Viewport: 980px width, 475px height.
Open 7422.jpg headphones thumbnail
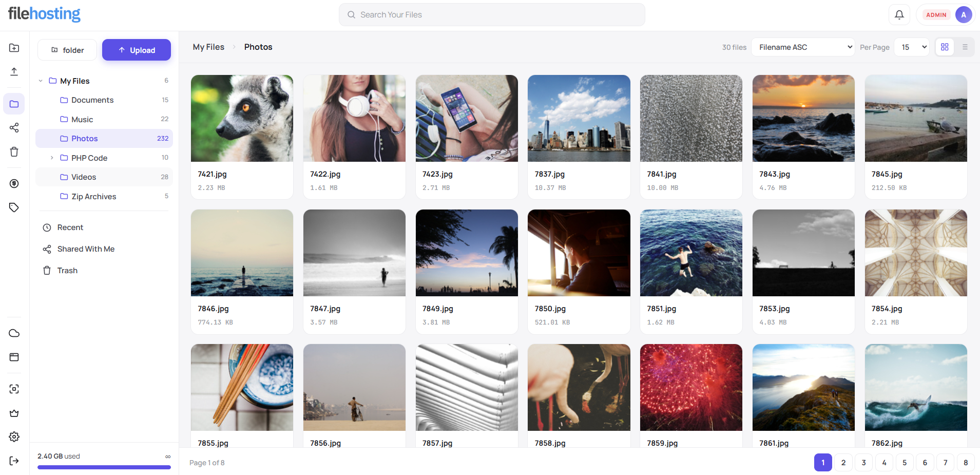[354, 119]
